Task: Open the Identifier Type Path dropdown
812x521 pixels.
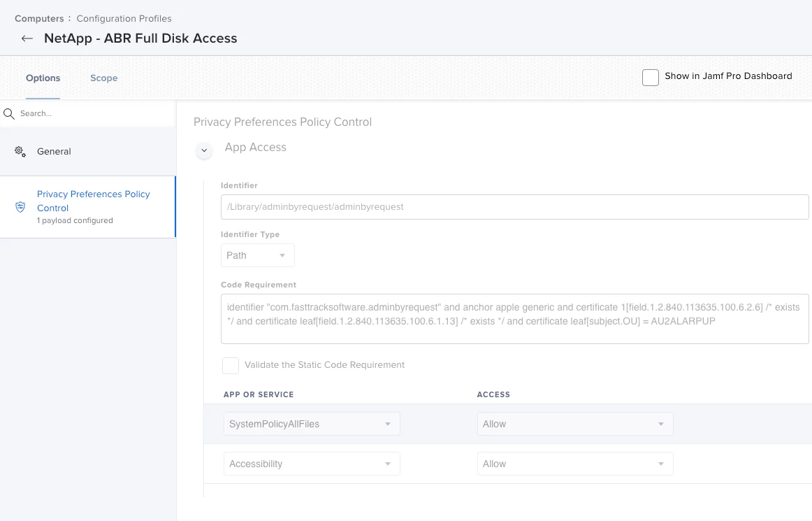Action: (257, 255)
